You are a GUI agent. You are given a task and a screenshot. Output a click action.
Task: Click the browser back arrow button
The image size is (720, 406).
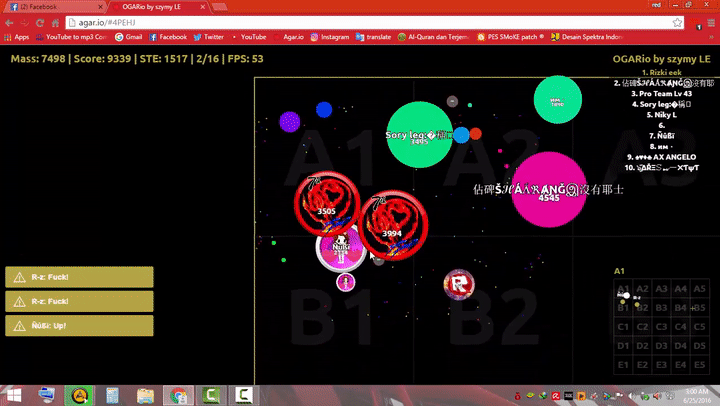(10, 21)
